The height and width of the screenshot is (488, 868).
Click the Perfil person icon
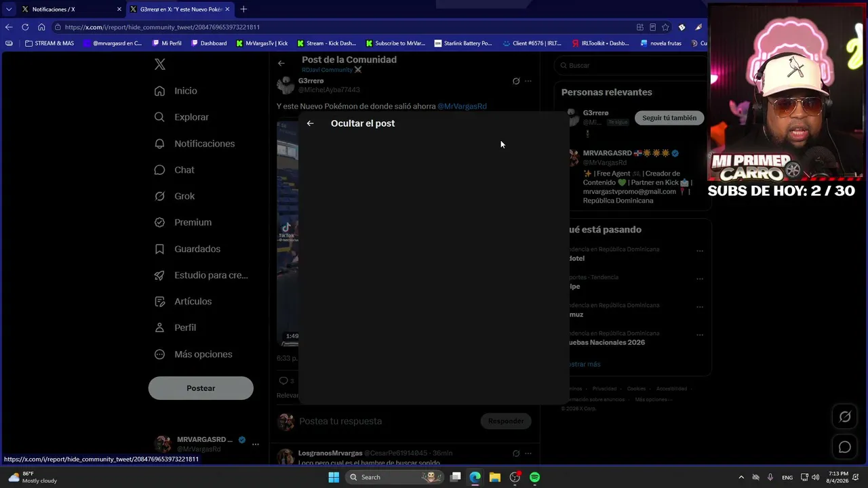tap(159, 327)
